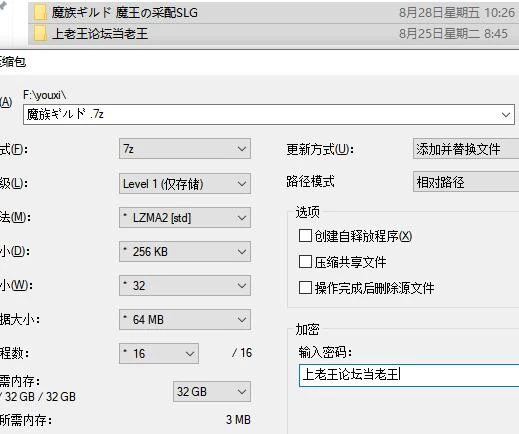
Task: Click the 更新方式(U) label
Action: pos(320,149)
